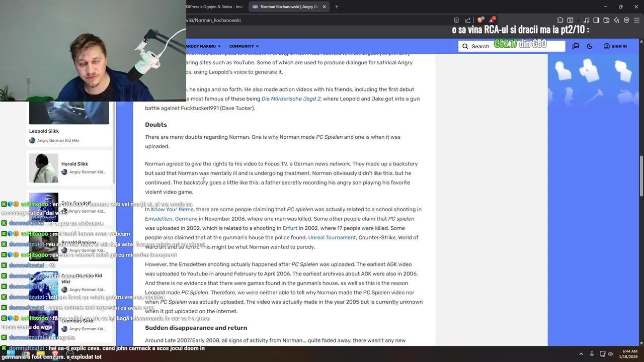This screenshot has width=644, height=362.
Task: Expand the Community menu
Action: (x=244, y=46)
